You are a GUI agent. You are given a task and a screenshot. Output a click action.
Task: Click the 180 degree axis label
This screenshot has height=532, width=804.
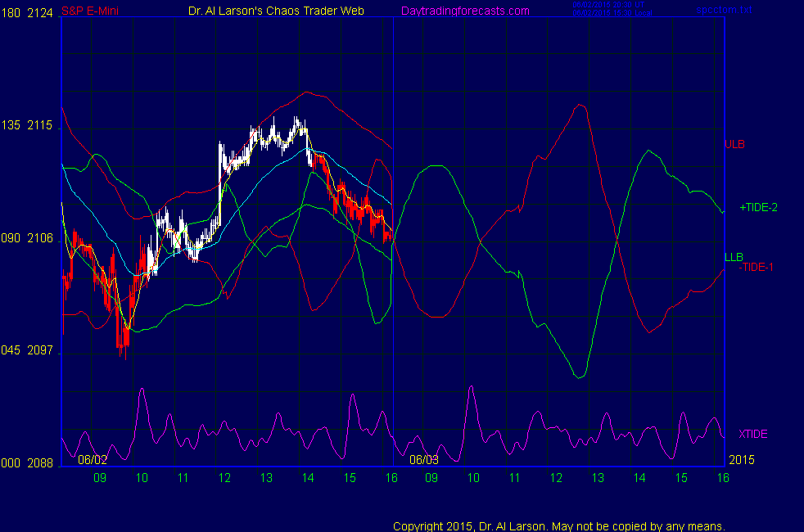coord(11,13)
